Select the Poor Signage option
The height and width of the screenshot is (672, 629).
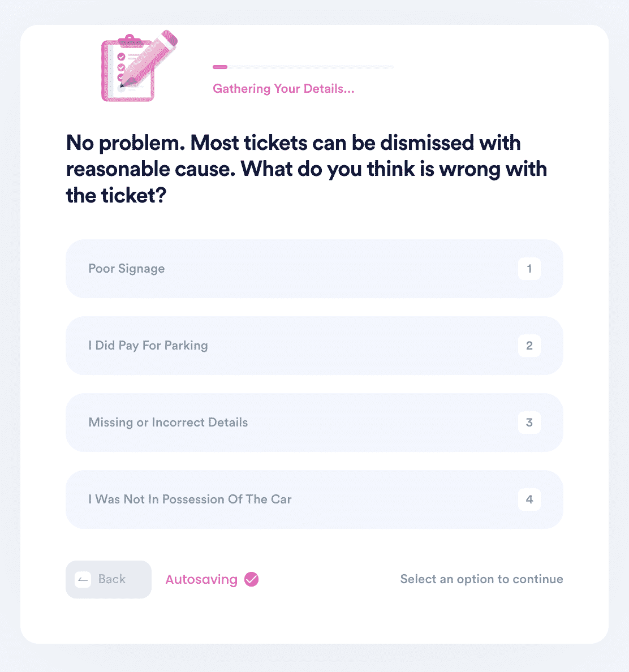tap(314, 269)
